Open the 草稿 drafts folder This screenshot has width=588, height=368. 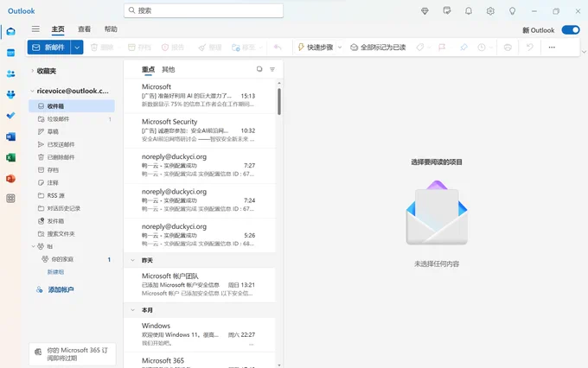click(72, 131)
